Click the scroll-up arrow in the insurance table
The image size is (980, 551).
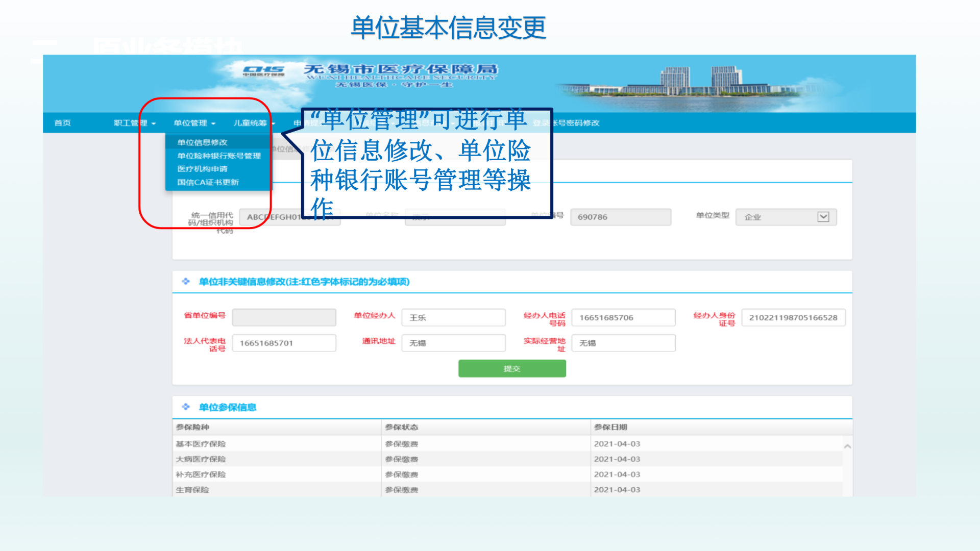point(847,446)
